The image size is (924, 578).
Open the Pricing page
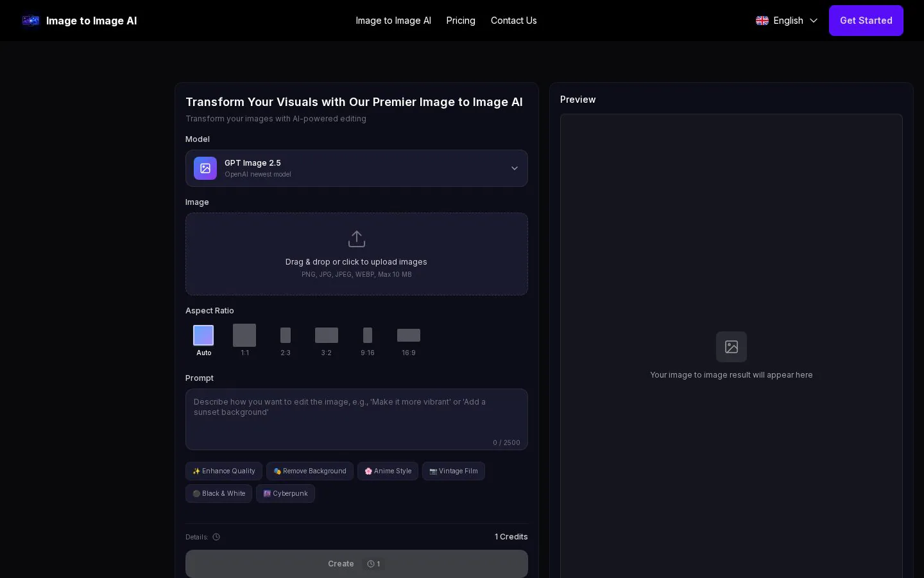point(461,21)
